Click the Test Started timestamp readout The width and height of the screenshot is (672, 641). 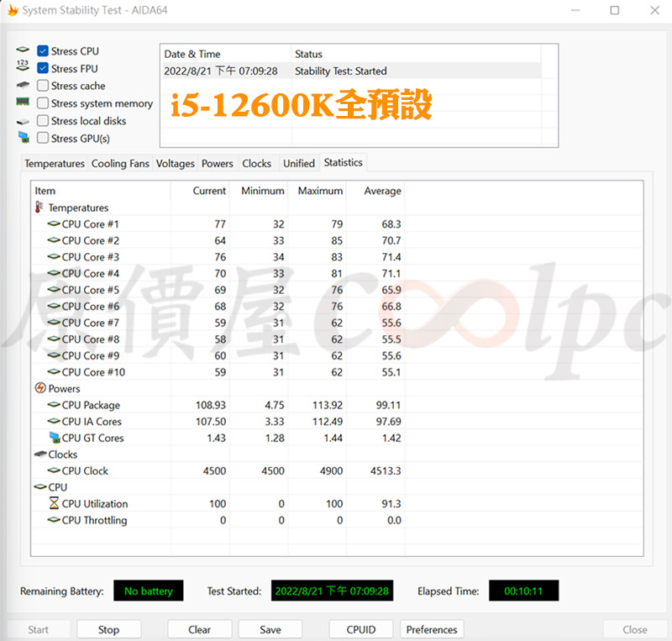[x=332, y=591]
